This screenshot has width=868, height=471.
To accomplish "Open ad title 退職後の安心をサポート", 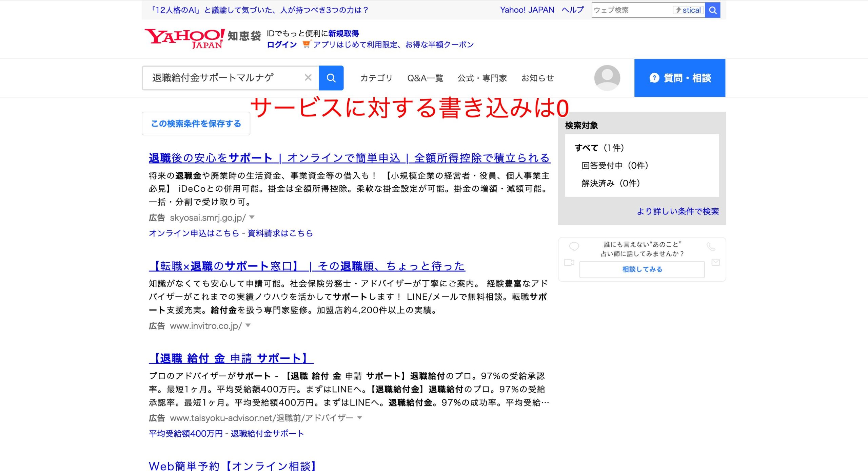I will point(350,158).
